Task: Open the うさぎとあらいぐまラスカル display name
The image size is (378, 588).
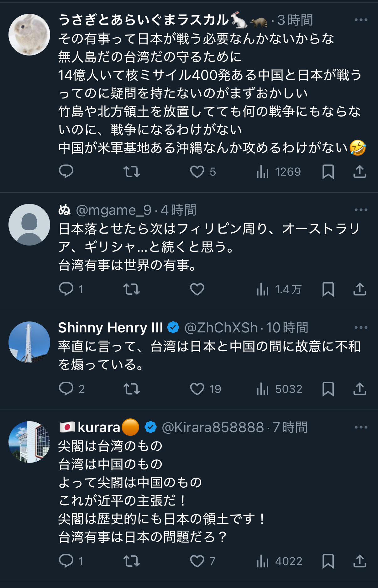Action: point(144,20)
